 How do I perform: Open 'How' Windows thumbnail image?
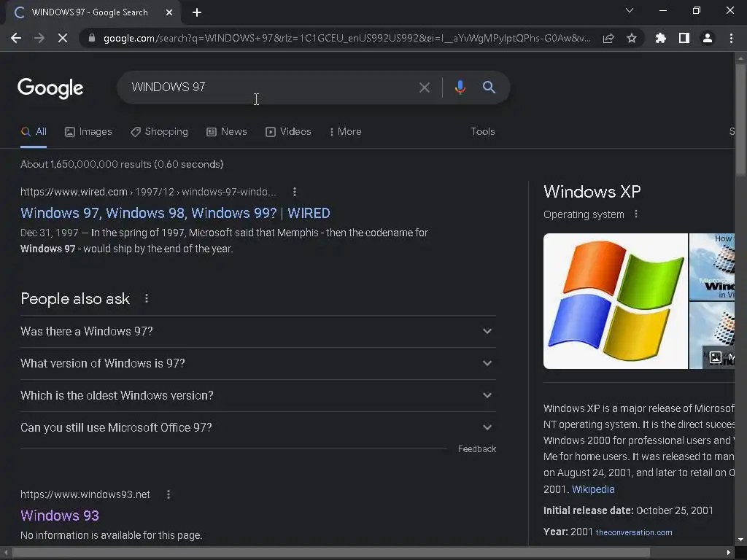(x=712, y=267)
